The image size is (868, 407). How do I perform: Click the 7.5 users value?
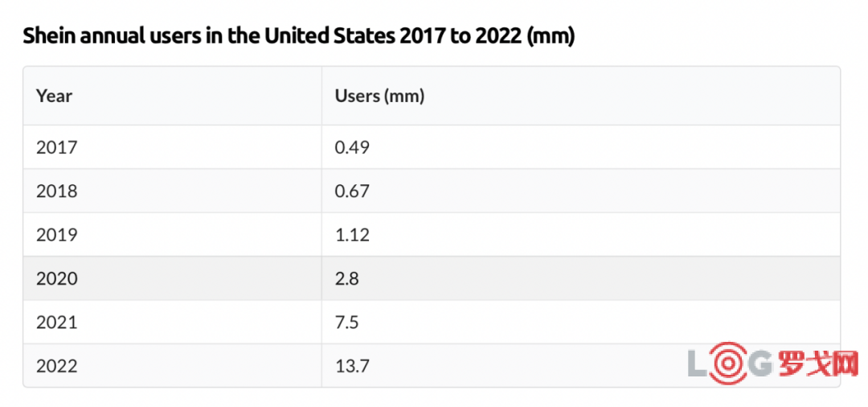point(346,323)
